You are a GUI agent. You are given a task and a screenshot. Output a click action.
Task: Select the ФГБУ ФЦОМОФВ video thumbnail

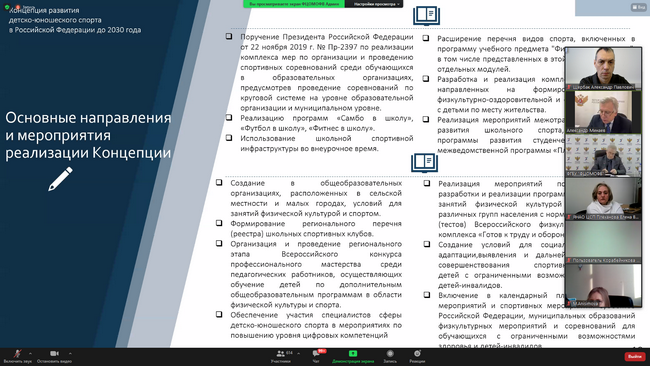tap(603, 155)
